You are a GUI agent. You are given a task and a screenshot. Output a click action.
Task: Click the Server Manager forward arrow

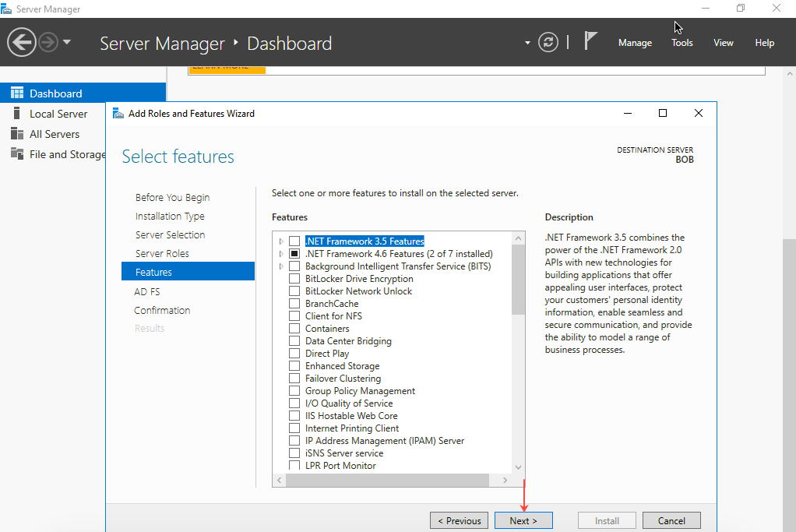(x=48, y=42)
